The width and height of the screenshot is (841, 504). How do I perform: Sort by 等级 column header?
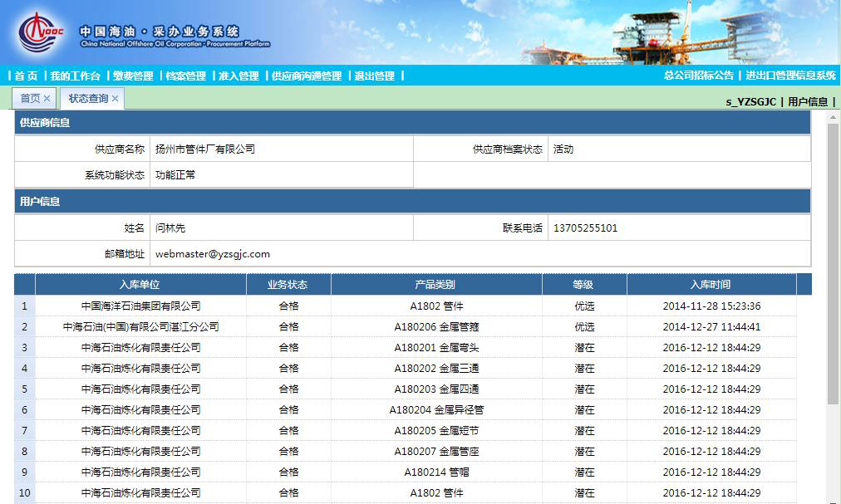pyautogui.click(x=583, y=284)
